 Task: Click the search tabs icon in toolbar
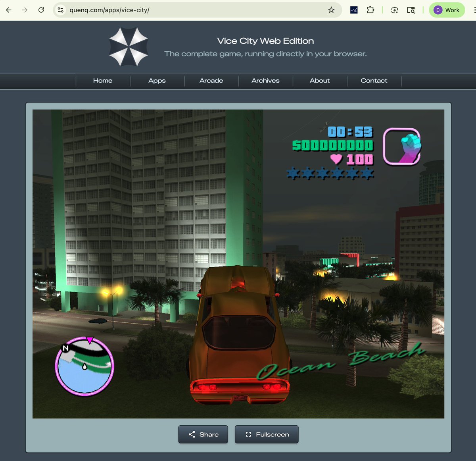click(x=411, y=10)
